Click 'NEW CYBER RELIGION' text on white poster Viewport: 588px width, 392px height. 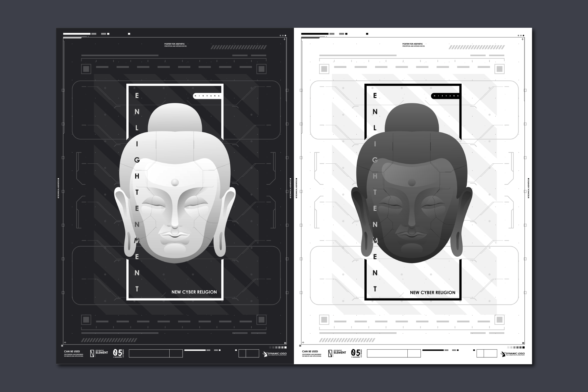click(x=433, y=293)
